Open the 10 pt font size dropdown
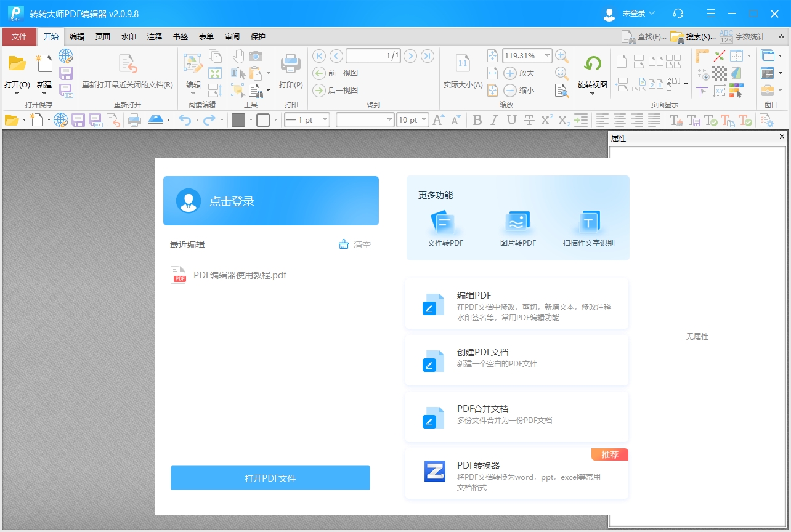Image resolution: width=791 pixels, height=532 pixels. [x=424, y=120]
